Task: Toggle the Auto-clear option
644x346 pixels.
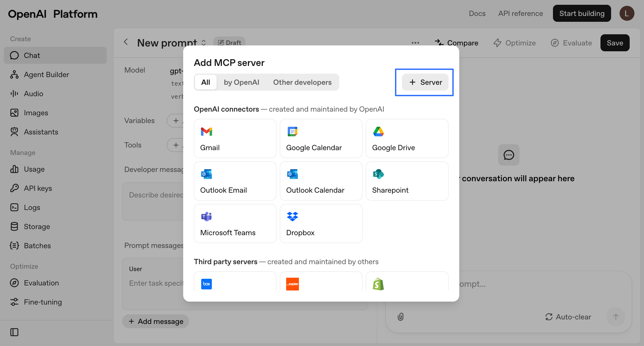Action: coord(568,317)
